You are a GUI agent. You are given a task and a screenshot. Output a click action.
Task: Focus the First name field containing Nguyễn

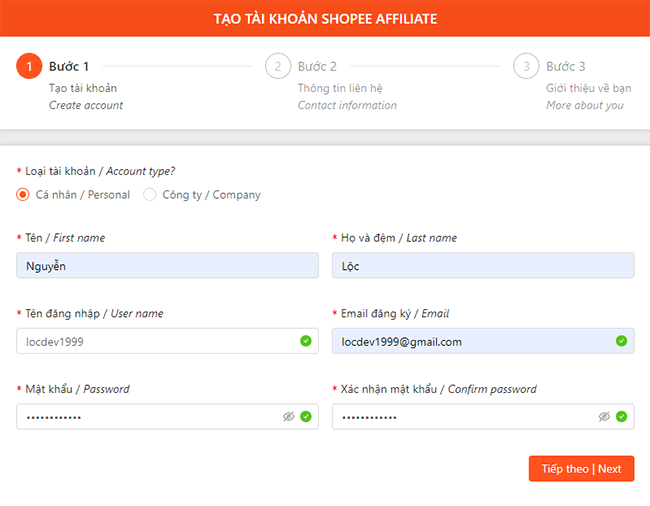166,266
